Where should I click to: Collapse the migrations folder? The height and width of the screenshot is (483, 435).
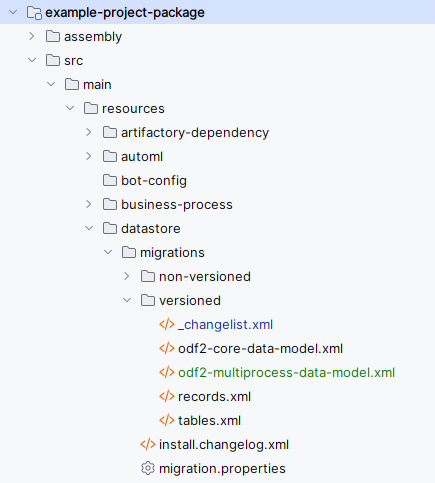(x=108, y=252)
